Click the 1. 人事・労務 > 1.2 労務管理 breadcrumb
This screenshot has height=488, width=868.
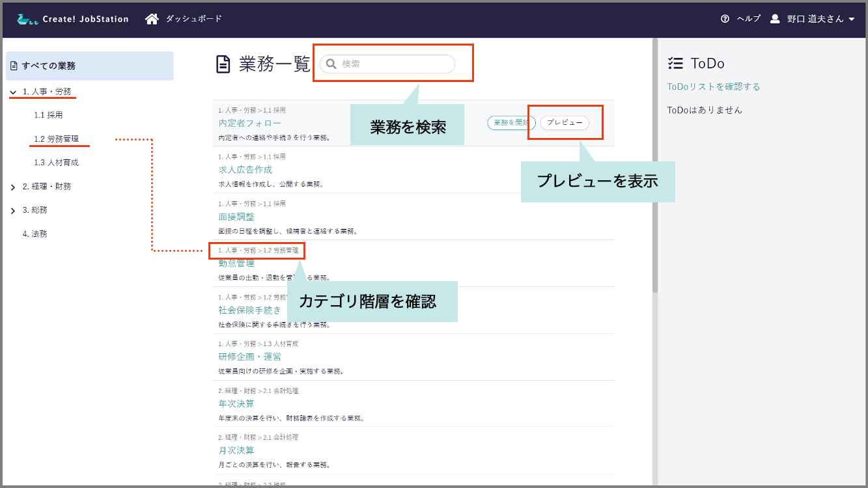point(259,251)
